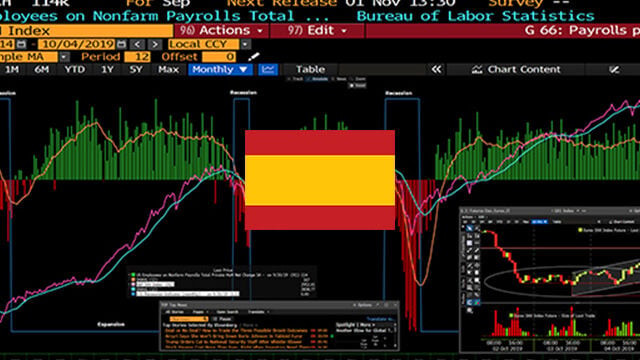Click the Offset value field 0

219,57
